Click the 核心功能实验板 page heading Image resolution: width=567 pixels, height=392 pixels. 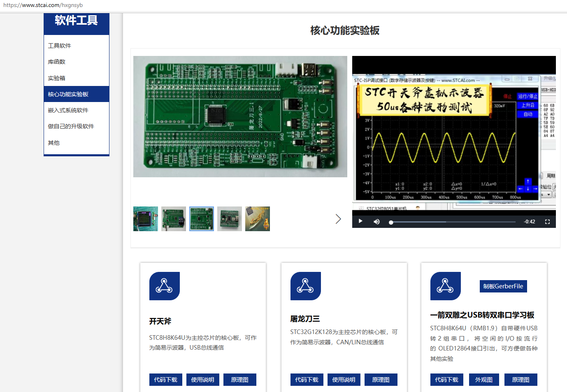point(345,30)
